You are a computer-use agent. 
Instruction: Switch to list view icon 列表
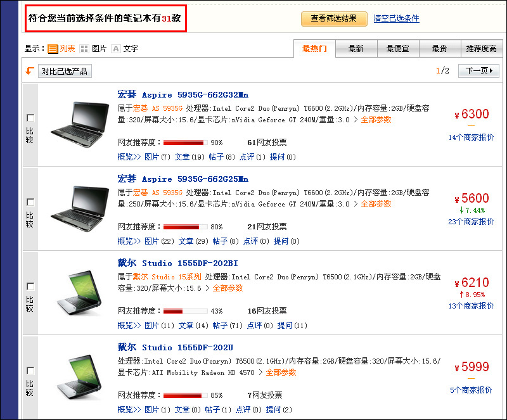tap(53, 49)
